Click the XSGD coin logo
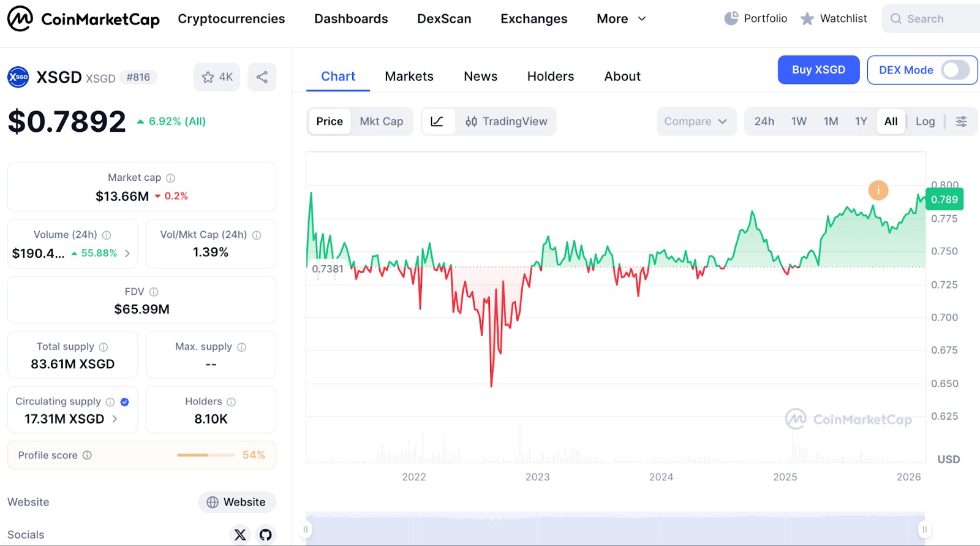 click(x=18, y=77)
